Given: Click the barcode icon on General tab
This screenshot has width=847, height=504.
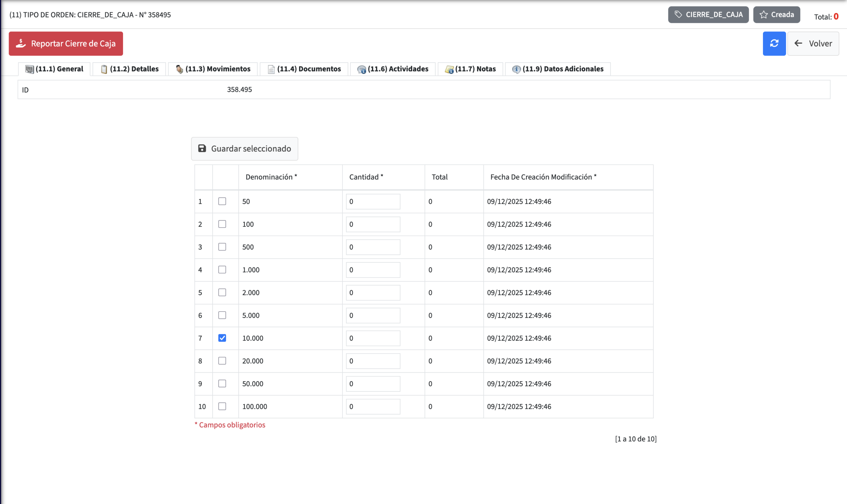Looking at the screenshot, I should [29, 69].
